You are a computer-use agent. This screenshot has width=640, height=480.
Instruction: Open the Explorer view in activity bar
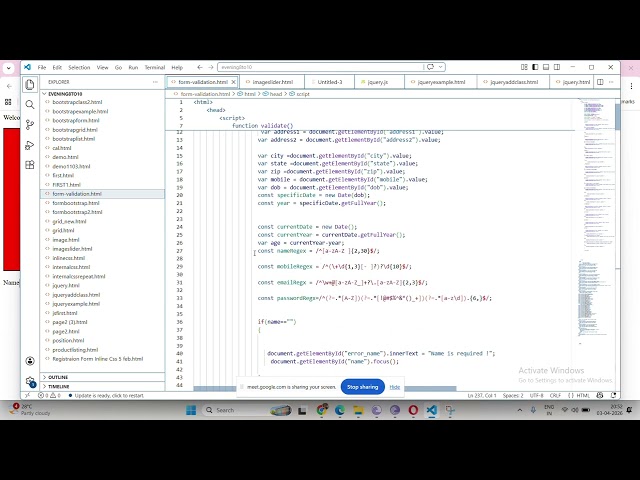[30, 84]
